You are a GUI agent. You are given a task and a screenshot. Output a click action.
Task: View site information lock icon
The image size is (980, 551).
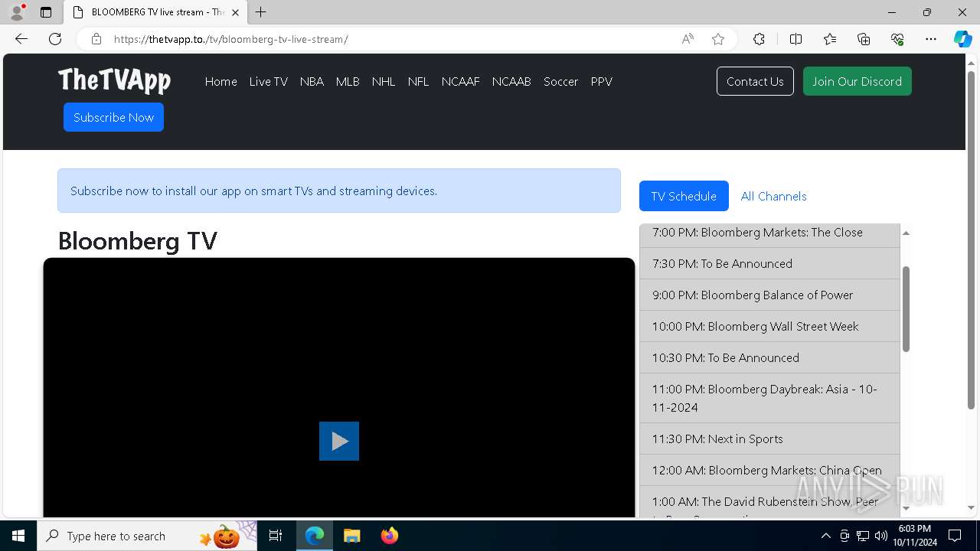point(96,39)
